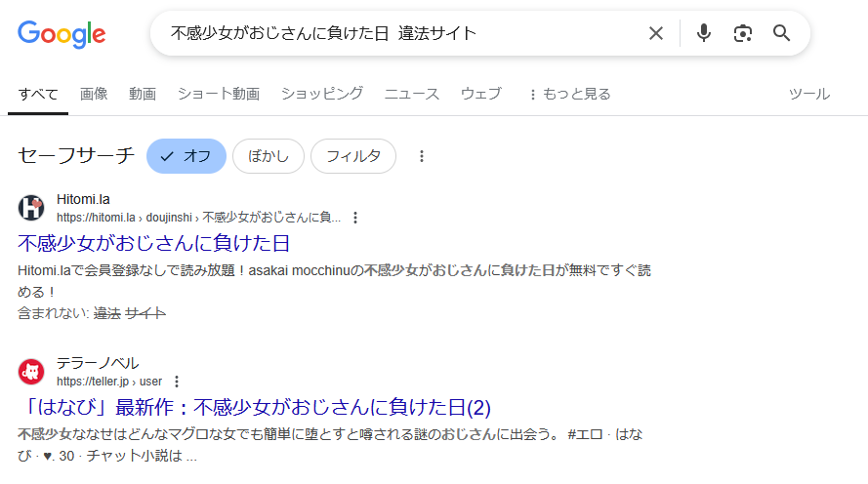Image resolution: width=868 pixels, height=484 pixels.
Task: Click the snippet text beginning '不感少女ななせは'
Action: tap(330, 445)
